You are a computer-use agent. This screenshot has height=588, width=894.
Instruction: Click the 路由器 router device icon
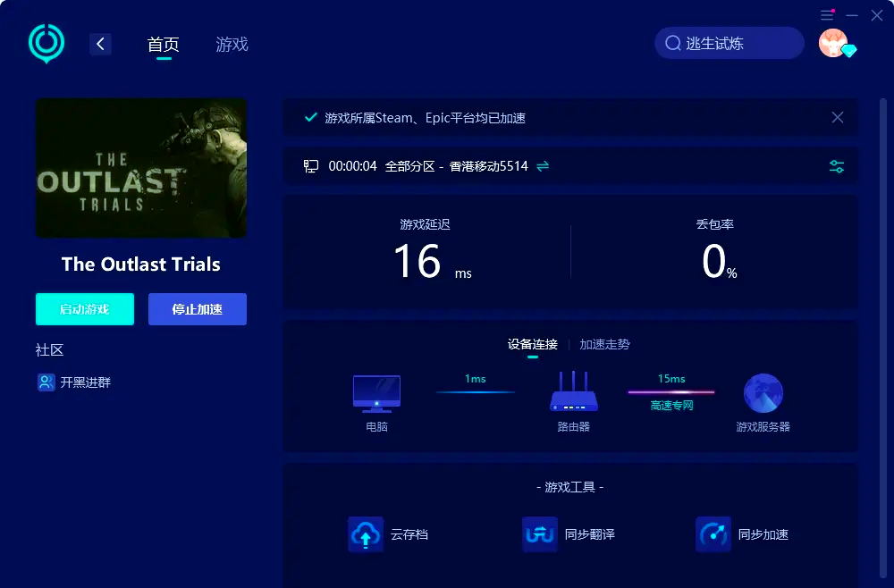pos(574,391)
